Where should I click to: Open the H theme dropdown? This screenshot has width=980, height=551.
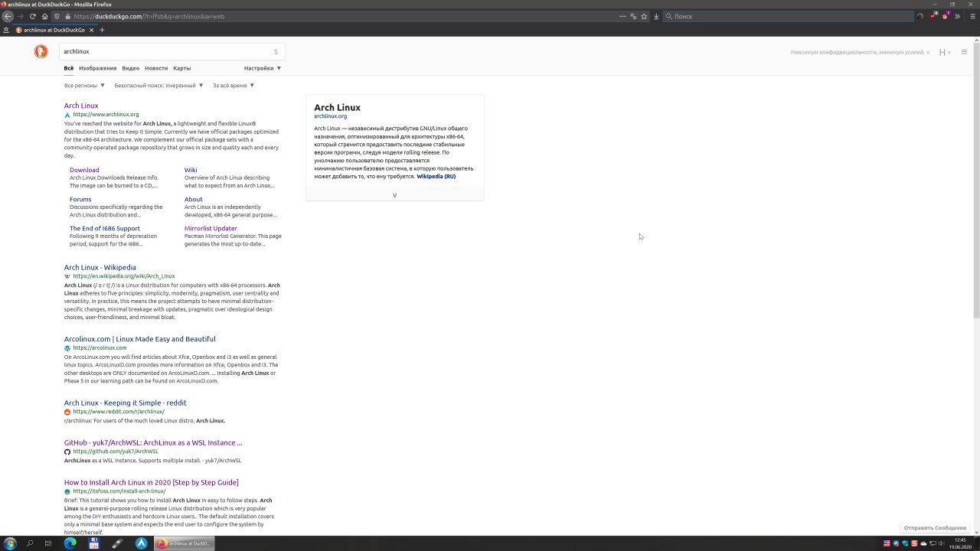click(x=945, y=52)
